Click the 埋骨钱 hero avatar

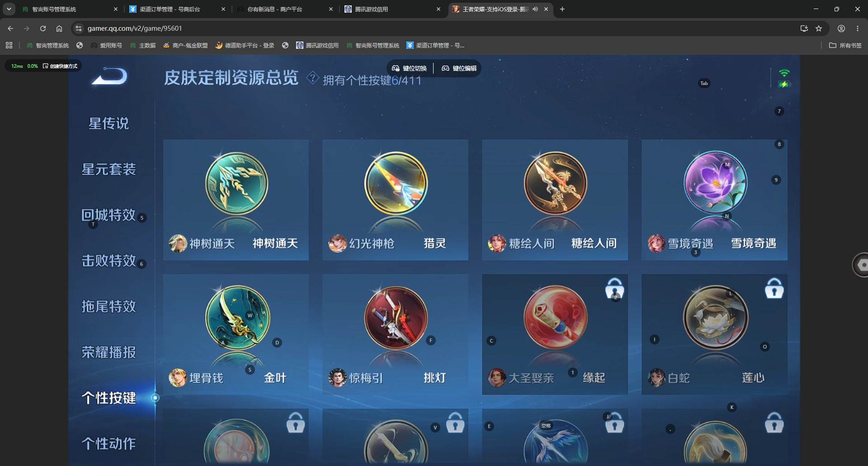178,378
